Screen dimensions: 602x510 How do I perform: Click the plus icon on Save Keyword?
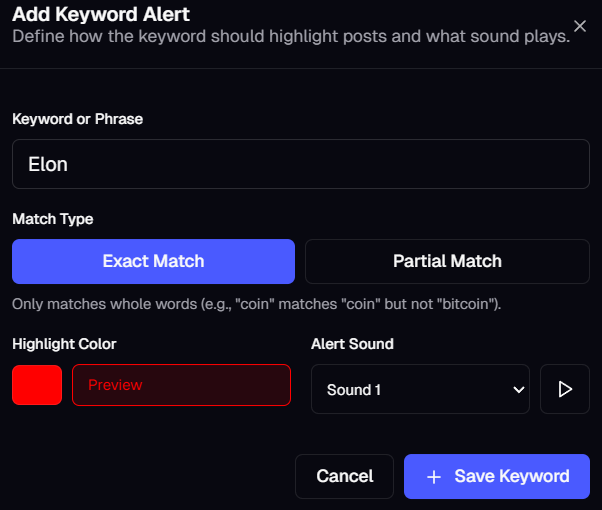[434, 477]
